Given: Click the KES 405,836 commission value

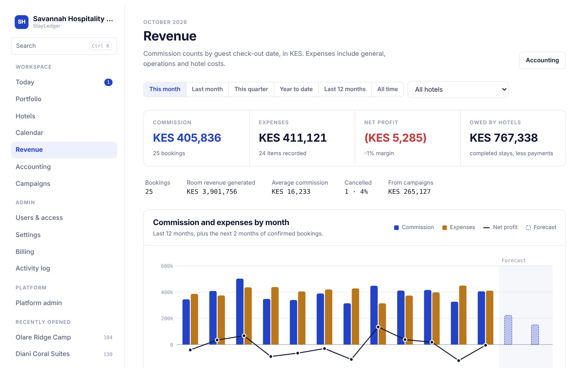Looking at the screenshot, I should point(187,138).
